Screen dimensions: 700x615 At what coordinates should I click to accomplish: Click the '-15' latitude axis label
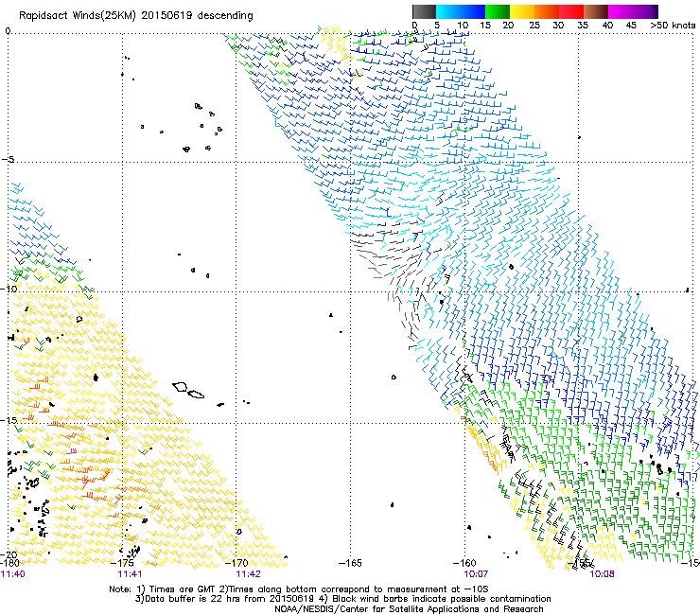pos(9,420)
